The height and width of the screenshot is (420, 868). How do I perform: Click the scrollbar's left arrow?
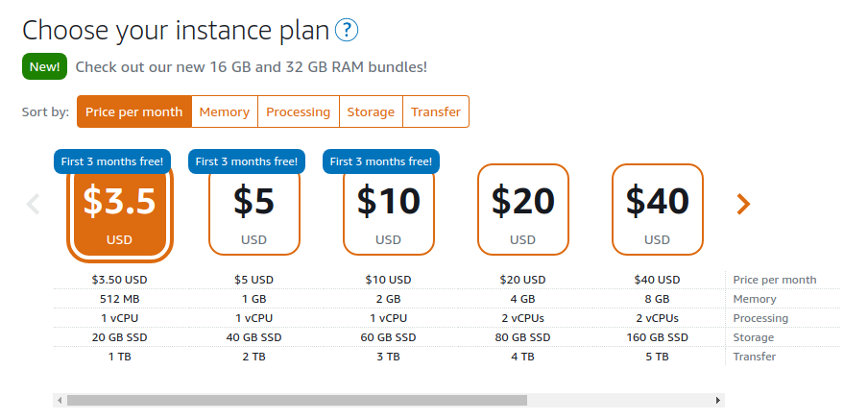click(x=60, y=400)
